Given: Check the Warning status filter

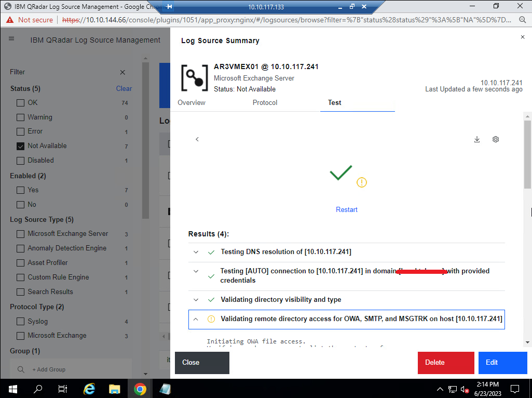Looking at the screenshot, I should pyautogui.click(x=20, y=117).
